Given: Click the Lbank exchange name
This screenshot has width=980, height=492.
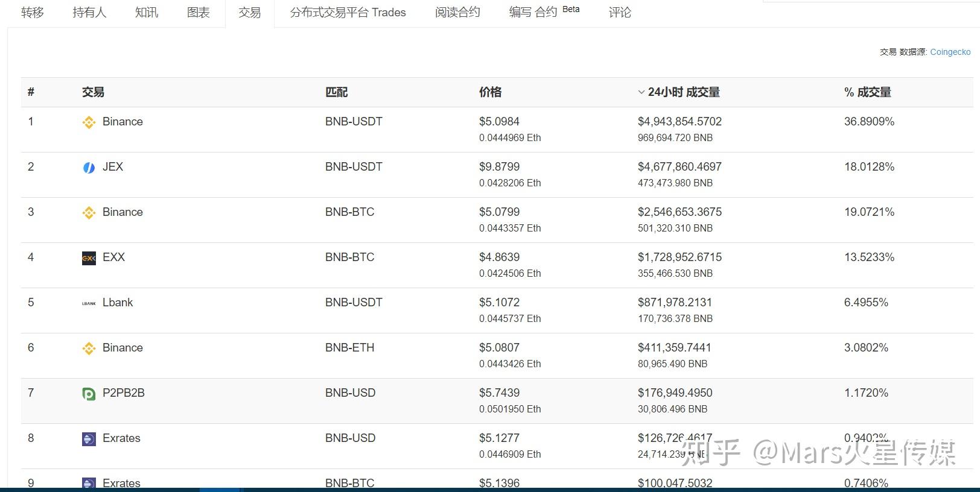Looking at the screenshot, I should [118, 303].
